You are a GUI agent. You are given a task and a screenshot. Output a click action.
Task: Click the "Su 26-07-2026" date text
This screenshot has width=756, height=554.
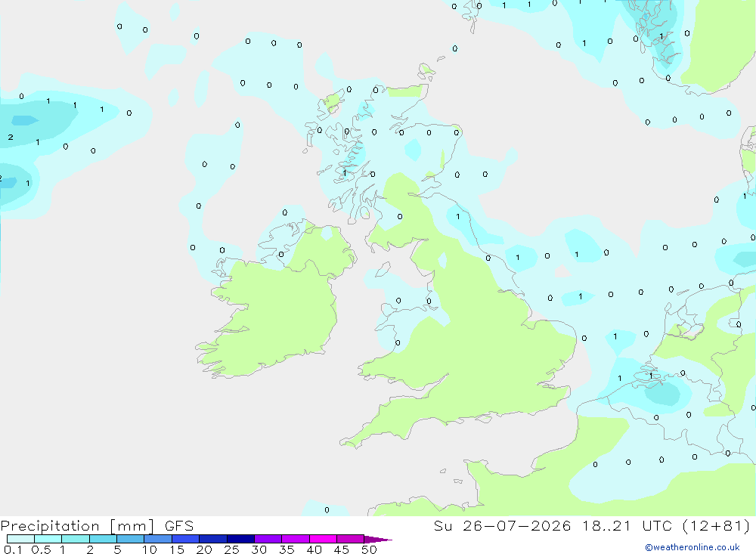coord(502,526)
